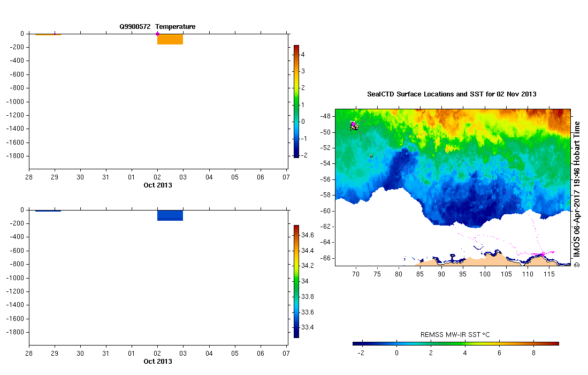Image resolution: width=588 pixels, height=375 pixels.
Task: Click the REMSS MW-IR SST horizontal colorbar
Action: click(456, 343)
